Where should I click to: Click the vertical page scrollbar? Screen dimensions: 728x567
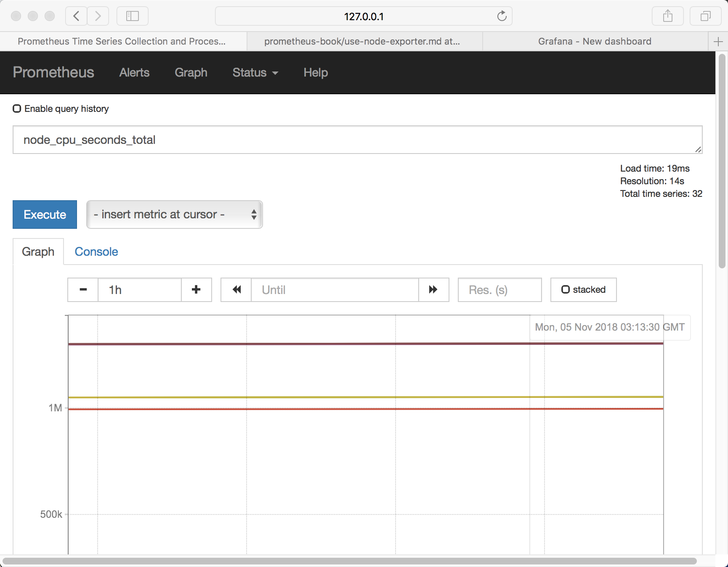point(722,161)
